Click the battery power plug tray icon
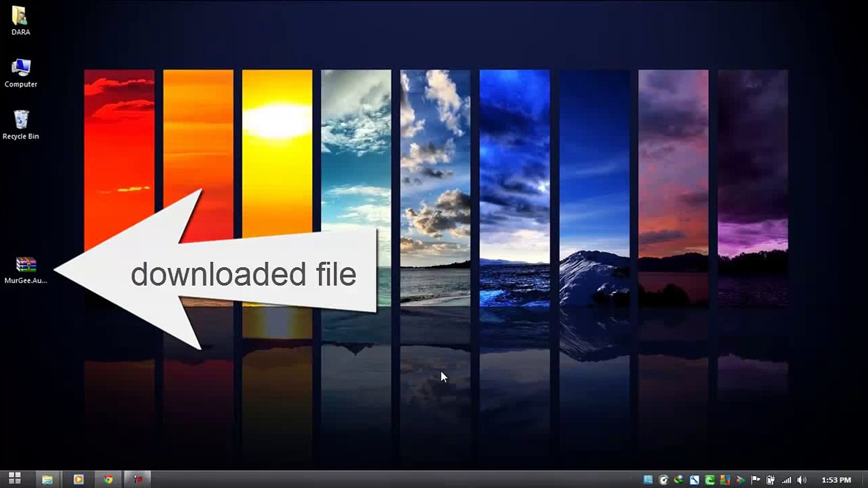 click(x=771, y=480)
